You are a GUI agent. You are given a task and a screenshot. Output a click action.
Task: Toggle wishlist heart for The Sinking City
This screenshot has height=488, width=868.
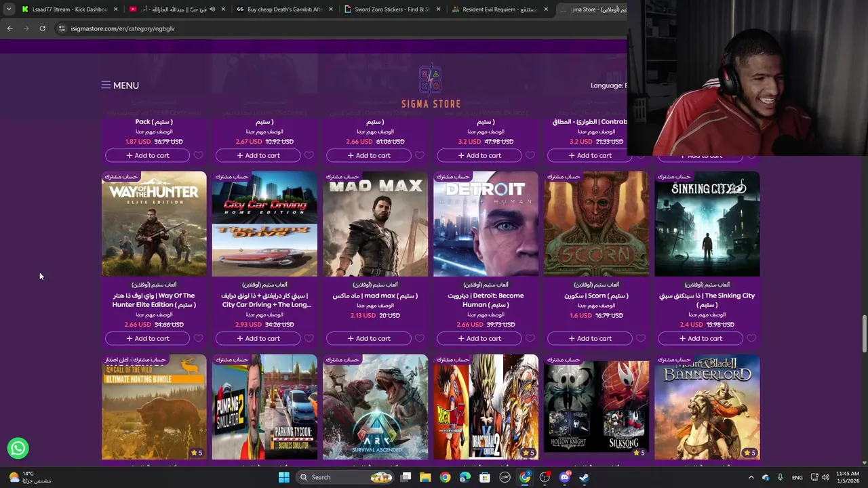pos(751,338)
